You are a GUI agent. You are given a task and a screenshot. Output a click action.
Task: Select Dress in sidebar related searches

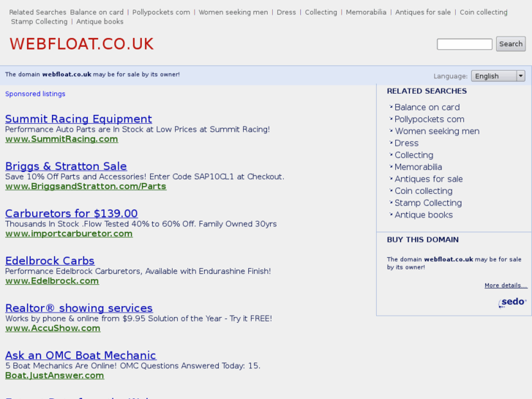(x=406, y=143)
